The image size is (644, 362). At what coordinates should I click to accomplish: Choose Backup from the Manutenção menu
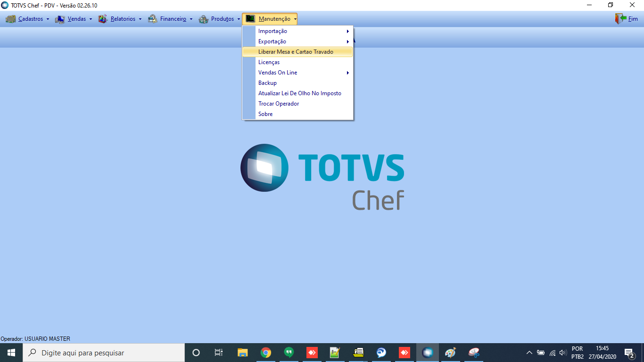pyautogui.click(x=297, y=83)
